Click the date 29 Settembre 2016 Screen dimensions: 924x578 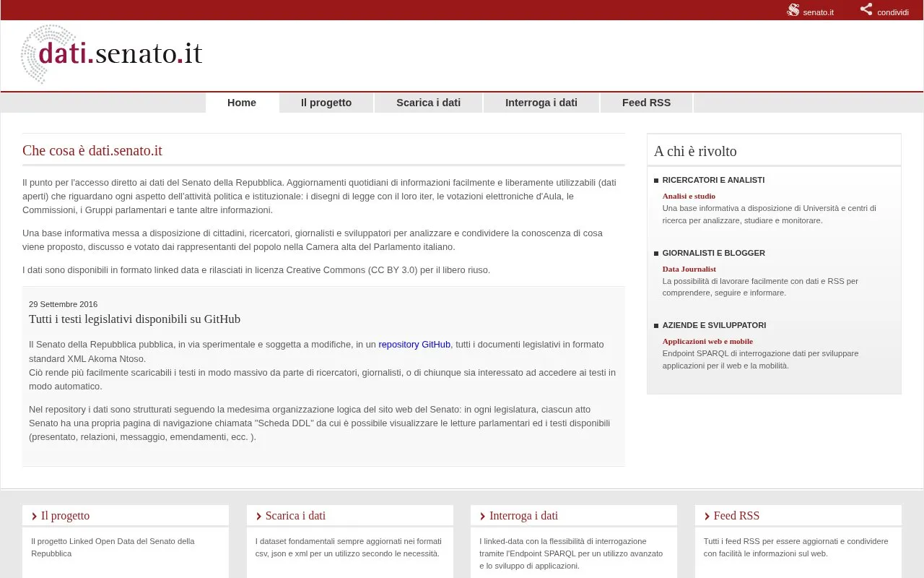(63, 304)
